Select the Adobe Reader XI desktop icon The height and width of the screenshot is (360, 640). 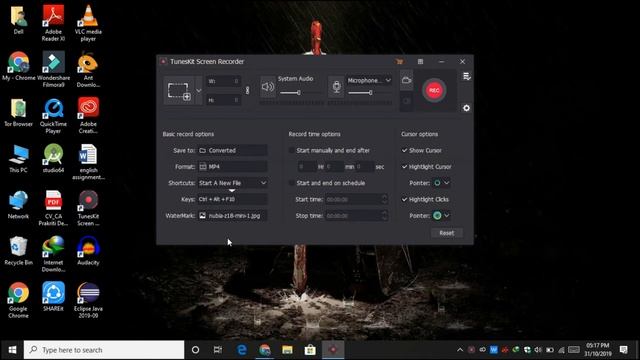[53, 22]
